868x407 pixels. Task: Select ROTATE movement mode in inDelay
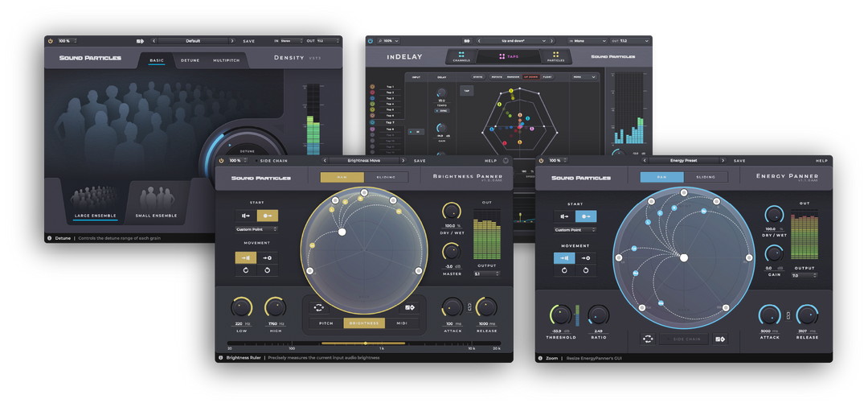pos(497,77)
